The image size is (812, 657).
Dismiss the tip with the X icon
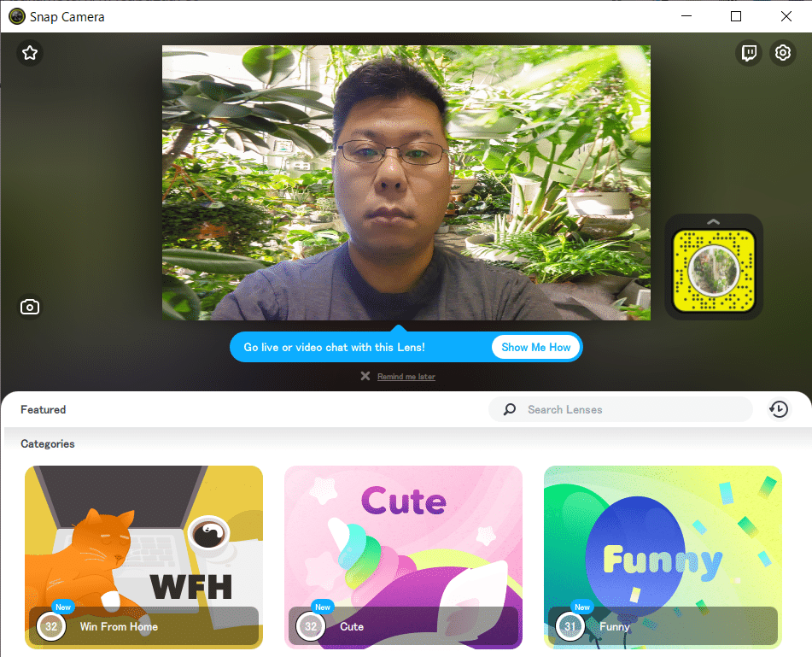tap(365, 376)
